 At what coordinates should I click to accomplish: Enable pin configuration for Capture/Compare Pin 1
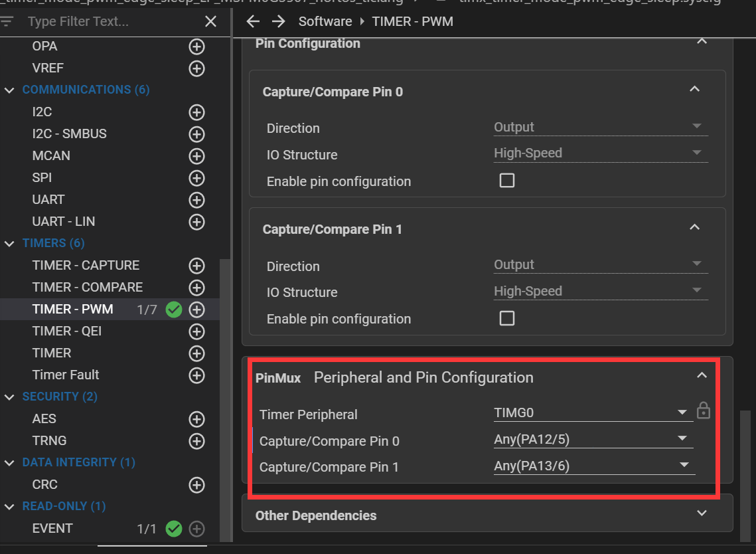507,318
